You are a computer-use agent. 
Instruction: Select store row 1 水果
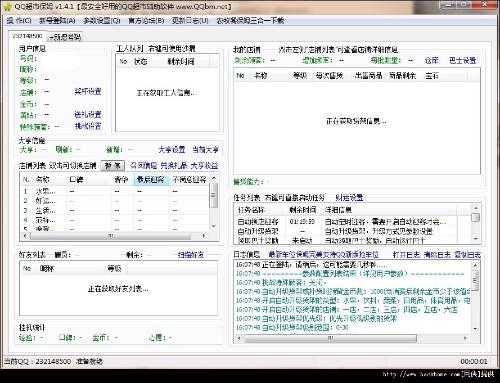coord(114,192)
